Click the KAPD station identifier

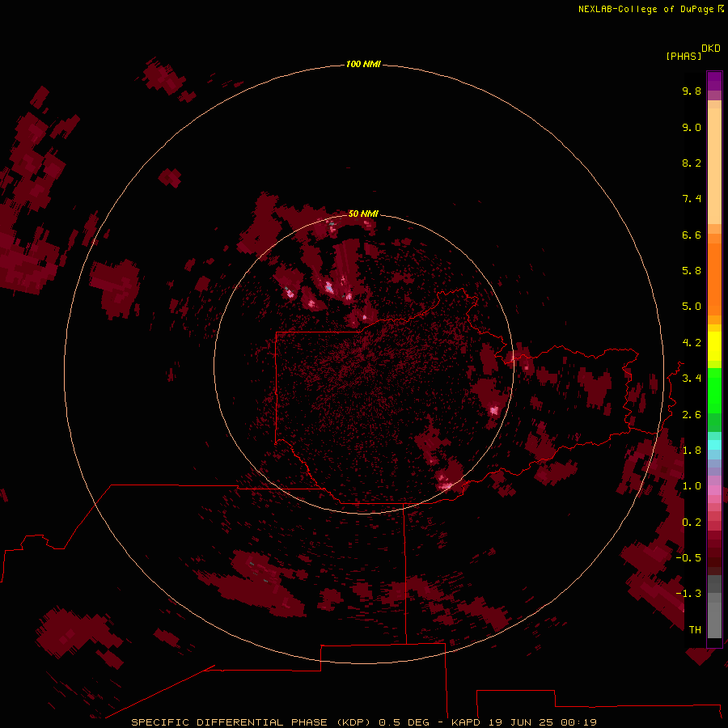[466, 722]
